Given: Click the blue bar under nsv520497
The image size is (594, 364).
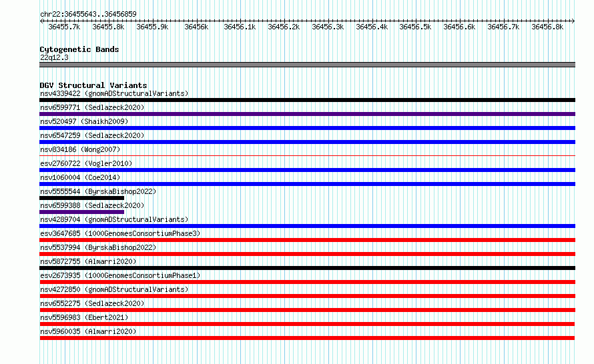Looking at the screenshot, I should [x=307, y=128].
